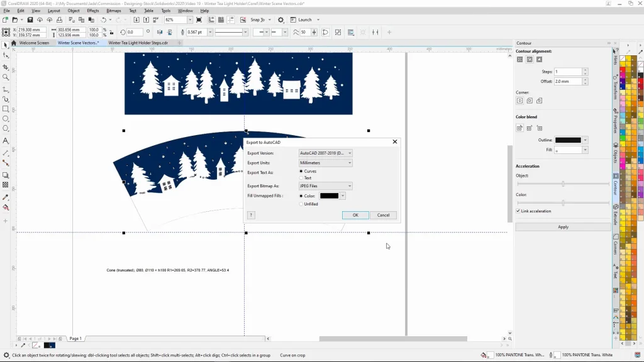The width and height of the screenshot is (644, 362).
Task: Open the Export Version dropdown
Action: click(325, 153)
